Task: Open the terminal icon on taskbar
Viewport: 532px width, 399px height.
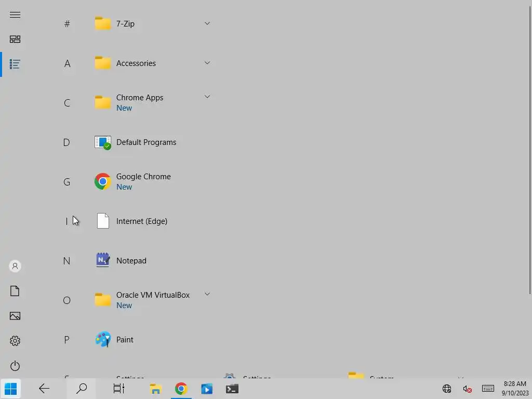Action: pos(232,389)
